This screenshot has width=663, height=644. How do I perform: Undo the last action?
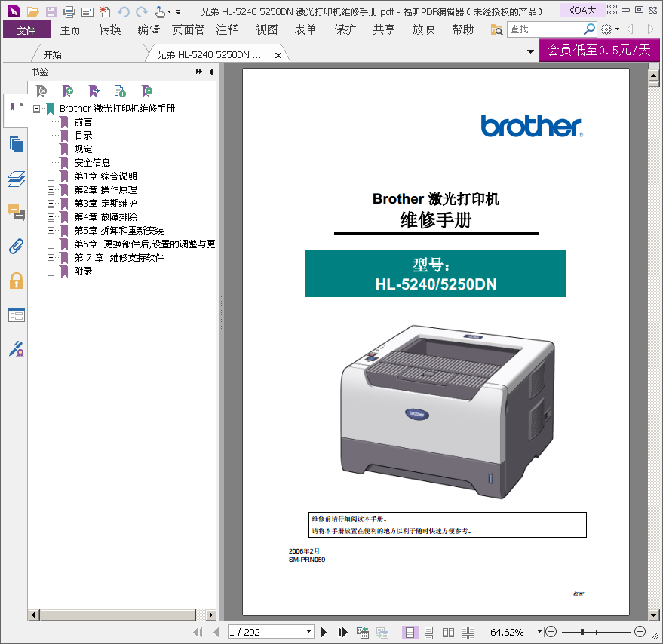[124, 12]
